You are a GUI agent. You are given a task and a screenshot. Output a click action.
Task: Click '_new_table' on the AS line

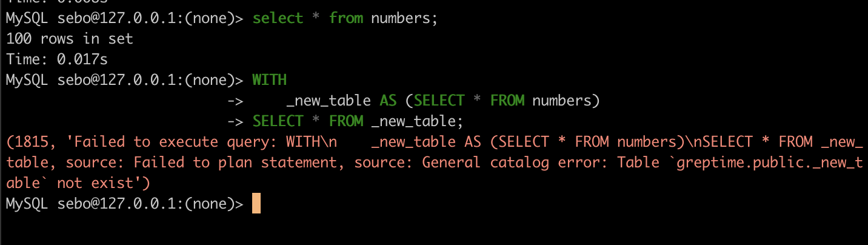click(328, 101)
